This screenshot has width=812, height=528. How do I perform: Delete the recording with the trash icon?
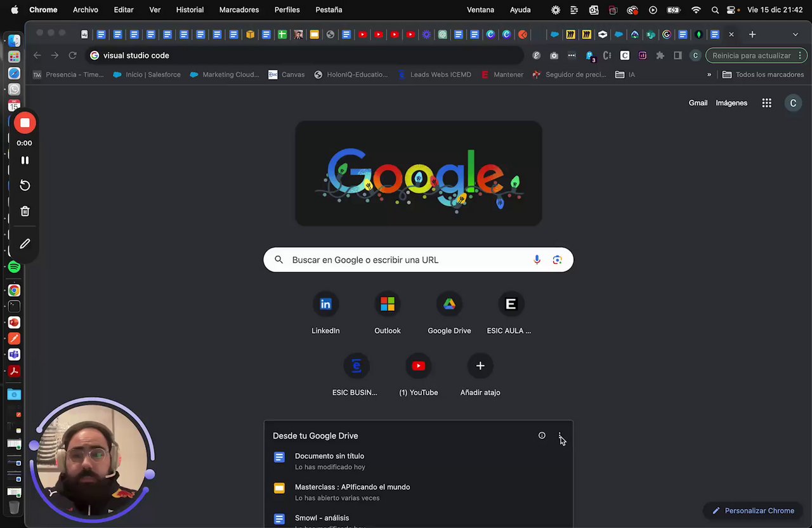tap(25, 211)
